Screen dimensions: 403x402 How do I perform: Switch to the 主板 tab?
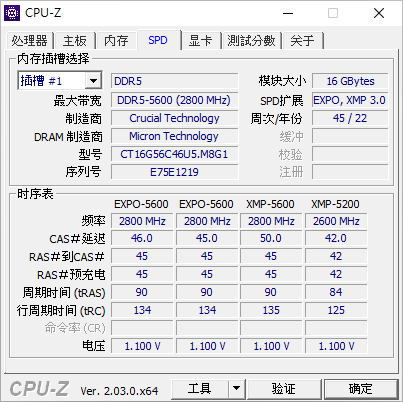point(75,41)
